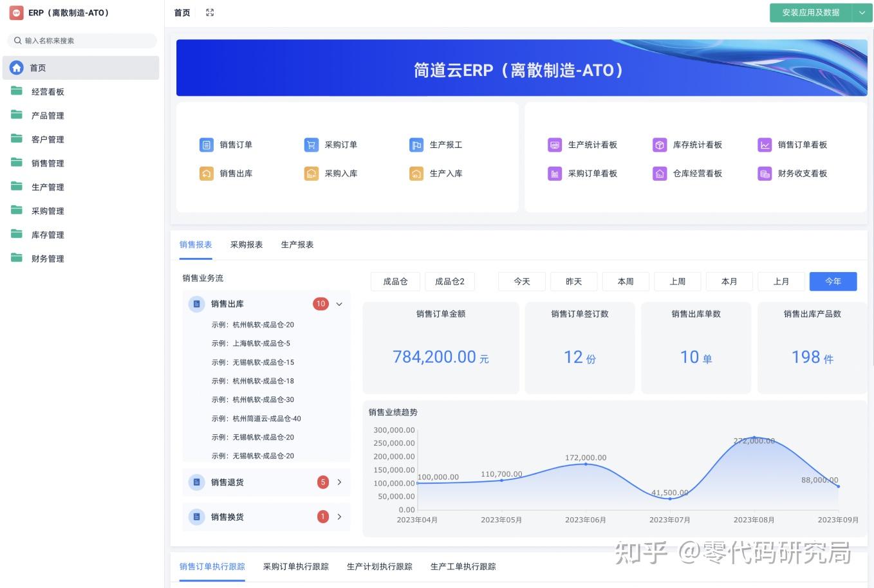Toggle the 本周 time filter

625,281
